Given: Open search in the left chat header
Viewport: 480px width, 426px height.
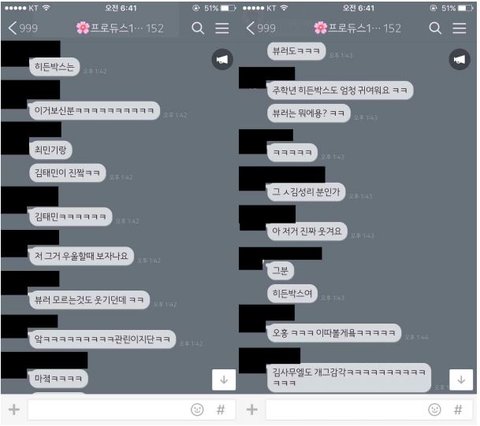Looking at the screenshot, I should click(x=198, y=28).
